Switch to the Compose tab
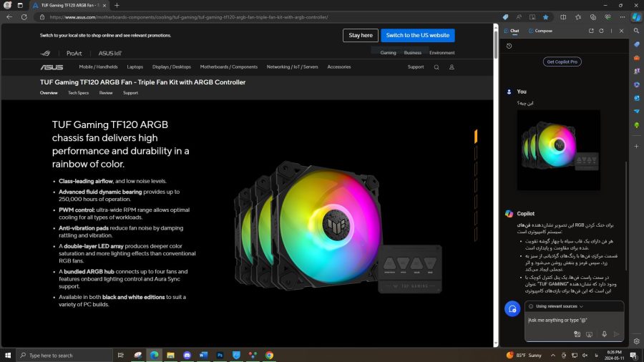The height and width of the screenshot is (362, 644). click(x=540, y=31)
